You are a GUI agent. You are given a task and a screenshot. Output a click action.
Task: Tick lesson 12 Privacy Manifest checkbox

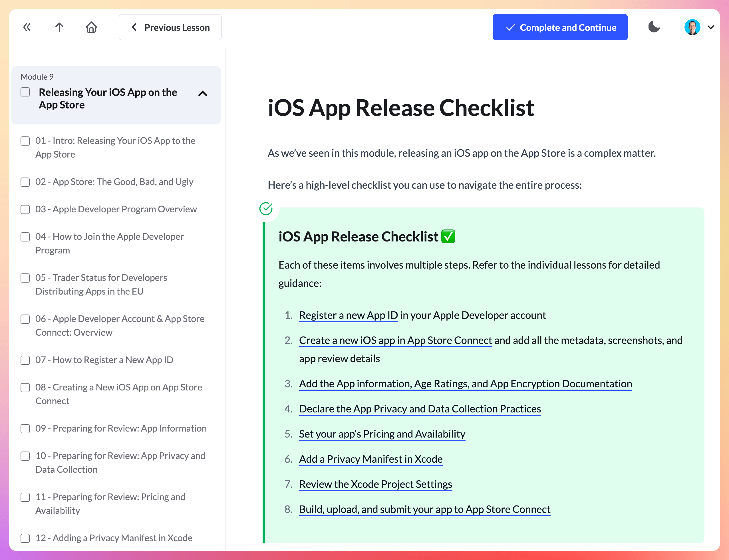[x=25, y=538]
